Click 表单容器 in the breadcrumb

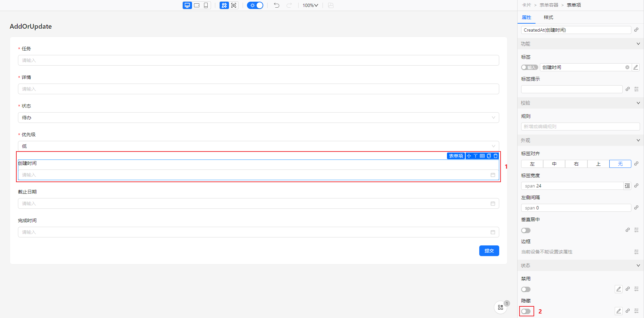[549, 5]
